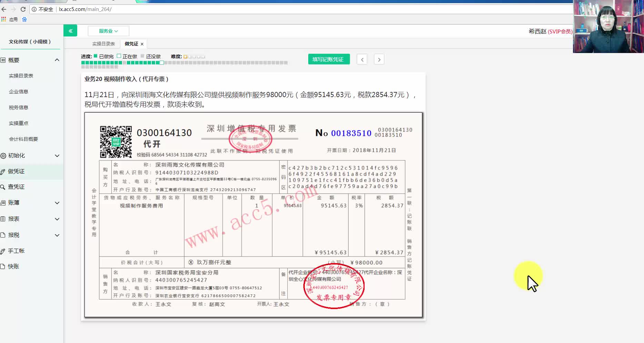This screenshot has height=343, width=644.
Task: Open 税务信息 in the sidebar
Action: click(19, 107)
